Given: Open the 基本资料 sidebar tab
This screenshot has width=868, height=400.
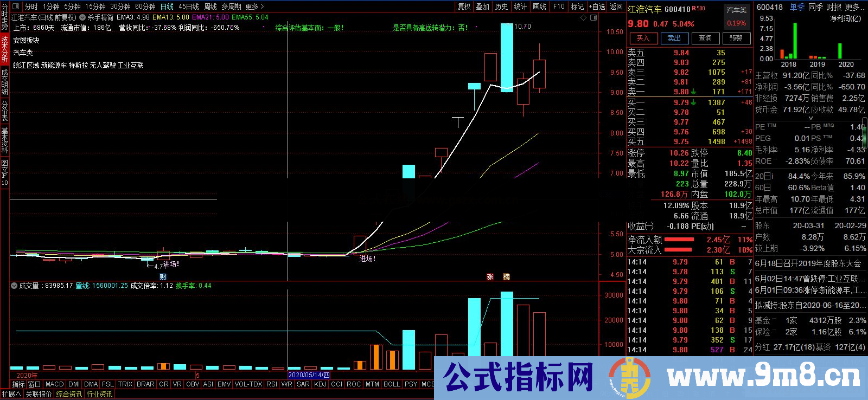Looking at the screenshot, I should (4, 140).
